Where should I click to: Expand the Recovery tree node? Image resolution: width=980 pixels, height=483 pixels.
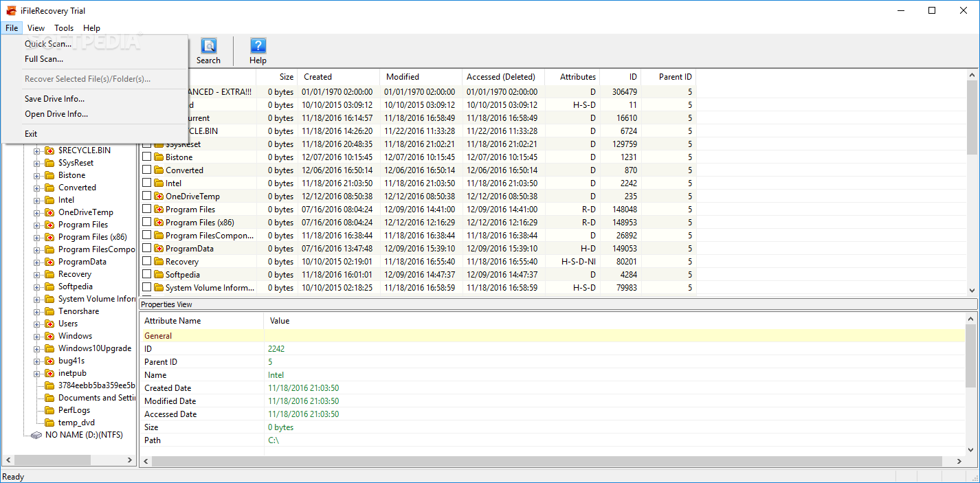click(x=37, y=274)
